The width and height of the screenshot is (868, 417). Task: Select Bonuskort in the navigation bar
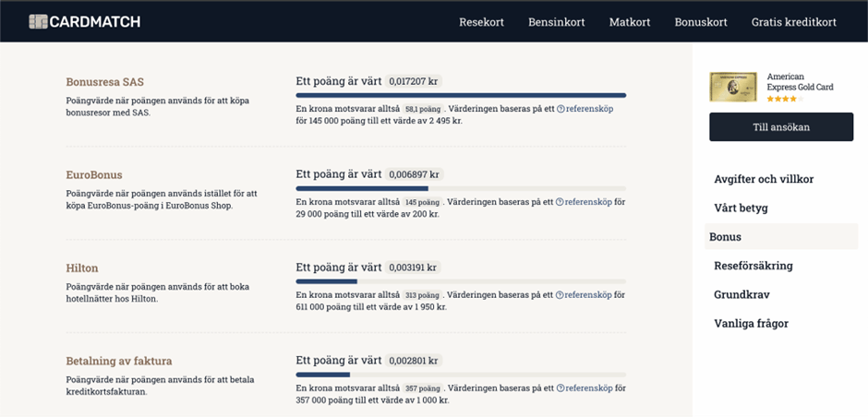(x=701, y=22)
